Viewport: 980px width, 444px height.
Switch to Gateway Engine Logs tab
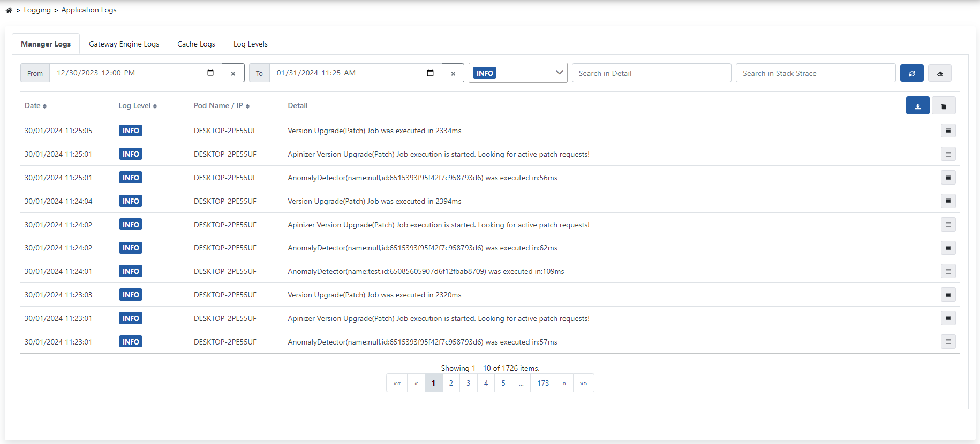pos(124,44)
